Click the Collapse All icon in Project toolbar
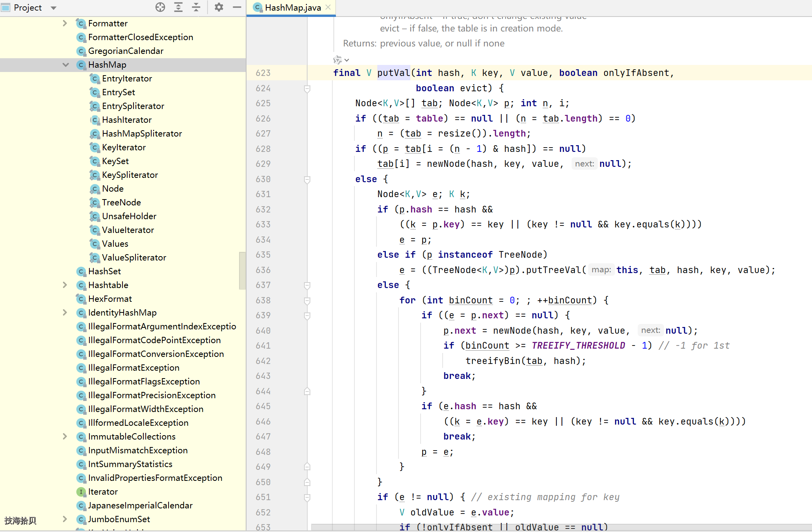Screen dimensions: 812x532 (x=196, y=7)
